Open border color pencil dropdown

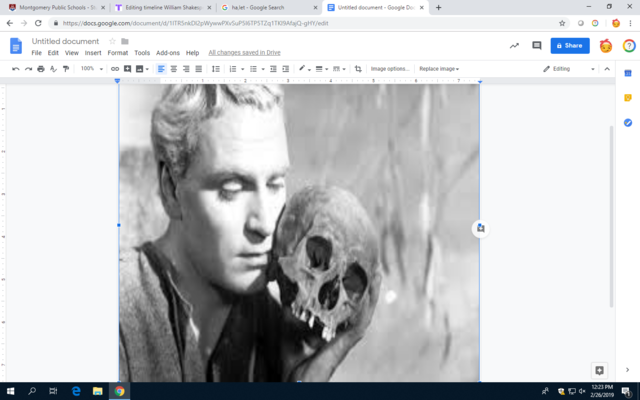304,69
